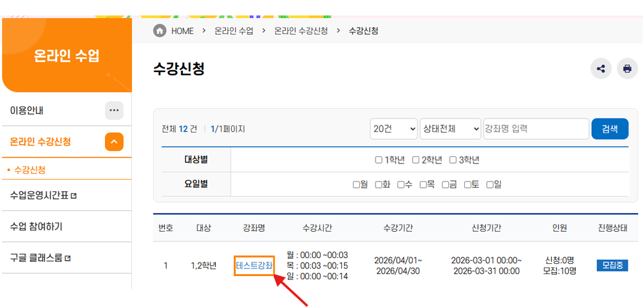Click the blue 검색 button

click(610, 129)
